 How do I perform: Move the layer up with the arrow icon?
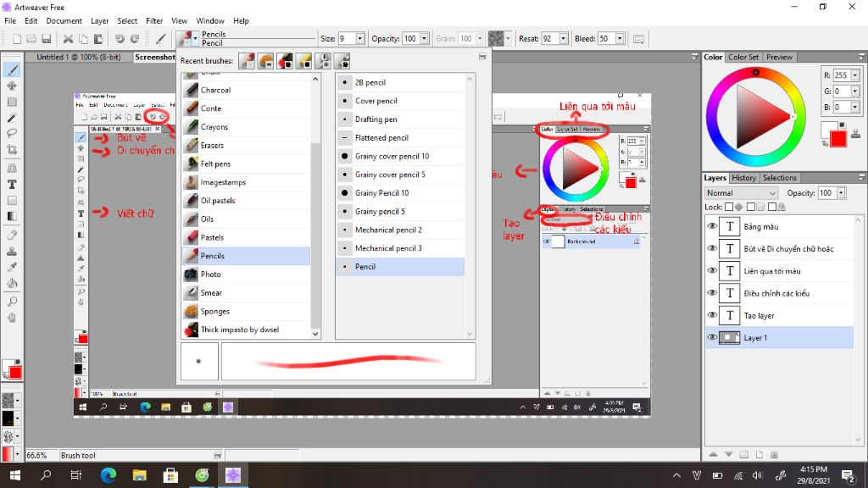coord(714,454)
